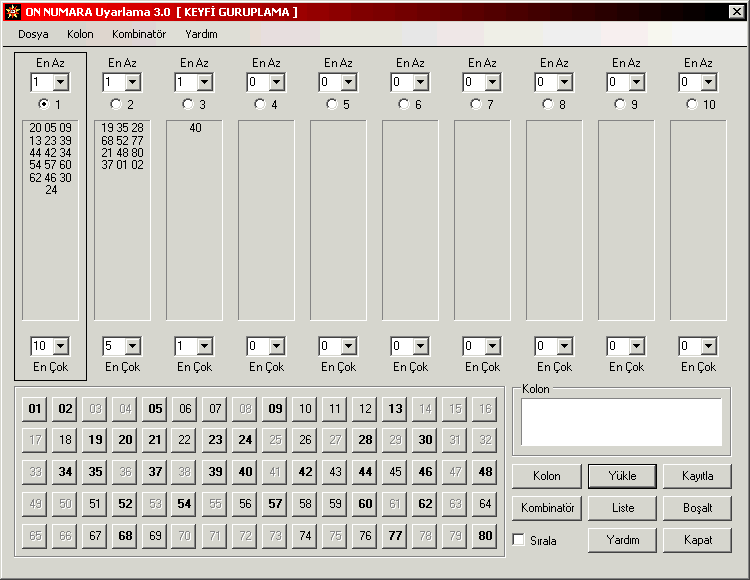Click the Boşalt button

696,508
